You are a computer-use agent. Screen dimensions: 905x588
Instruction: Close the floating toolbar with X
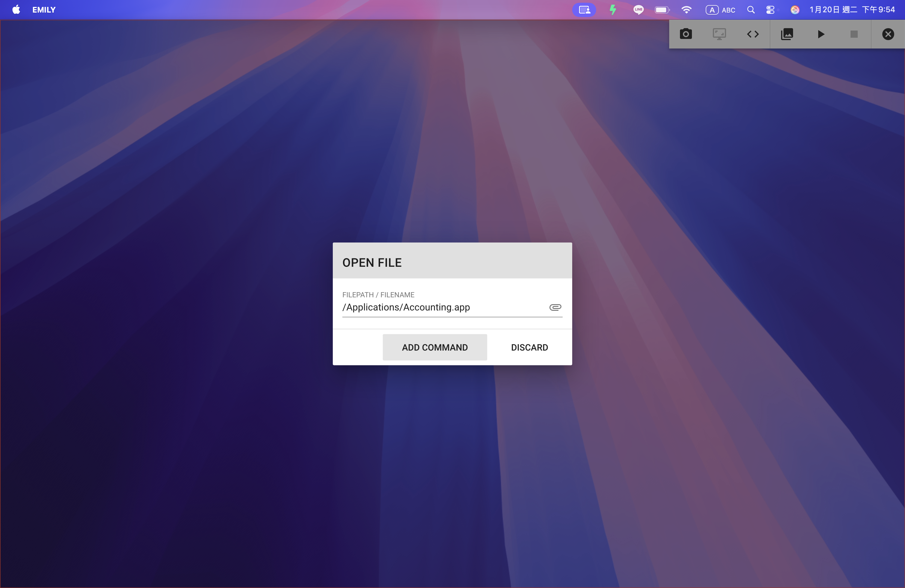[x=888, y=34]
